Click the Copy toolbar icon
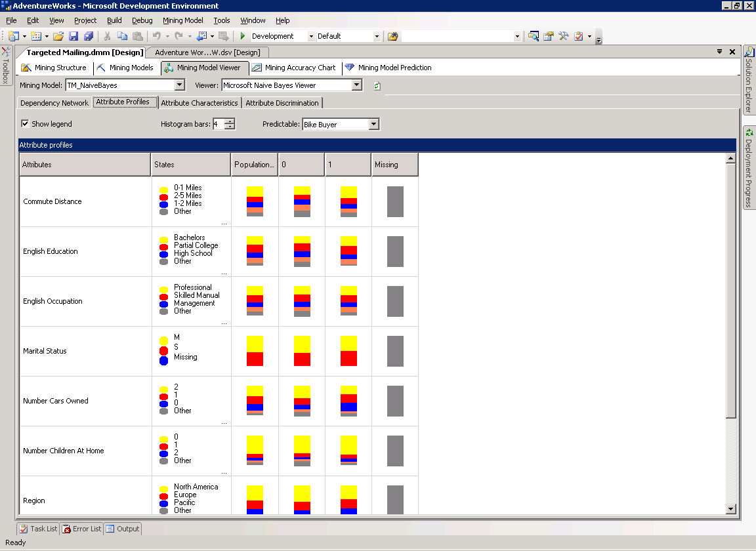756x551 pixels. (x=123, y=36)
